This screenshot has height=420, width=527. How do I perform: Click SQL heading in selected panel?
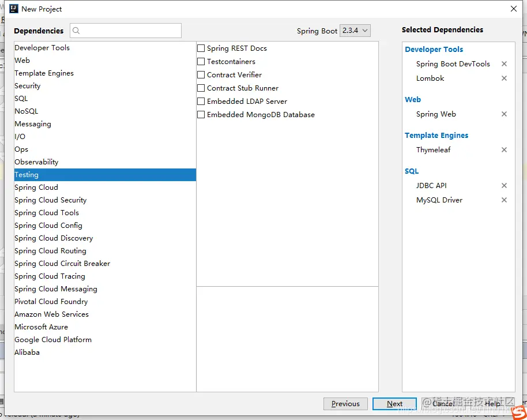click(412, 171)
